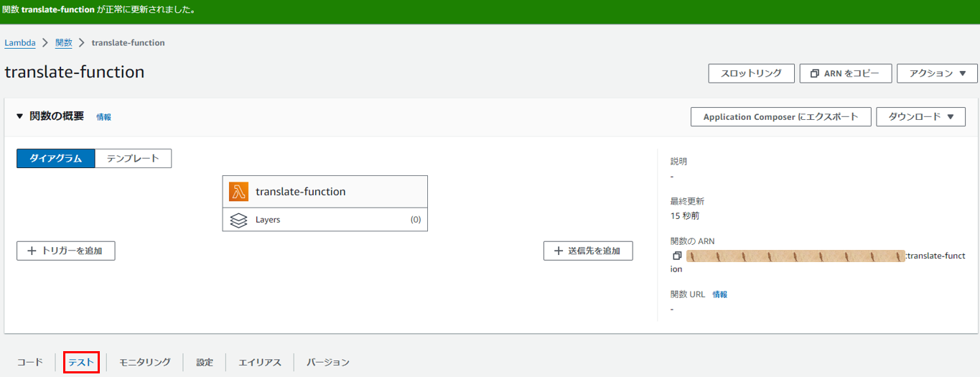The height and width of the screenshot is (377, 980).
Task: Click translate-function breadcrumb text
Action: (x=129, y=42)
